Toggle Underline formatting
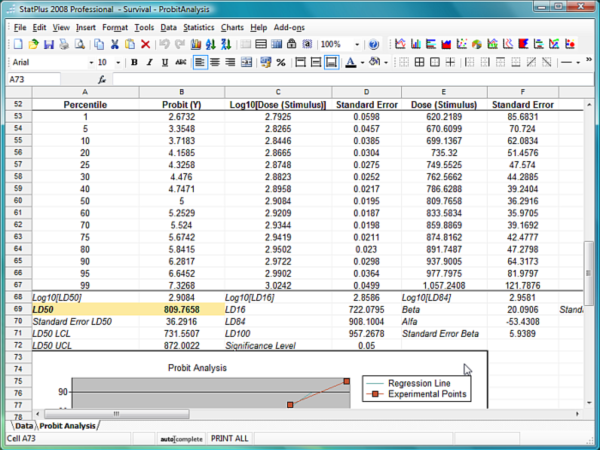 164,62
